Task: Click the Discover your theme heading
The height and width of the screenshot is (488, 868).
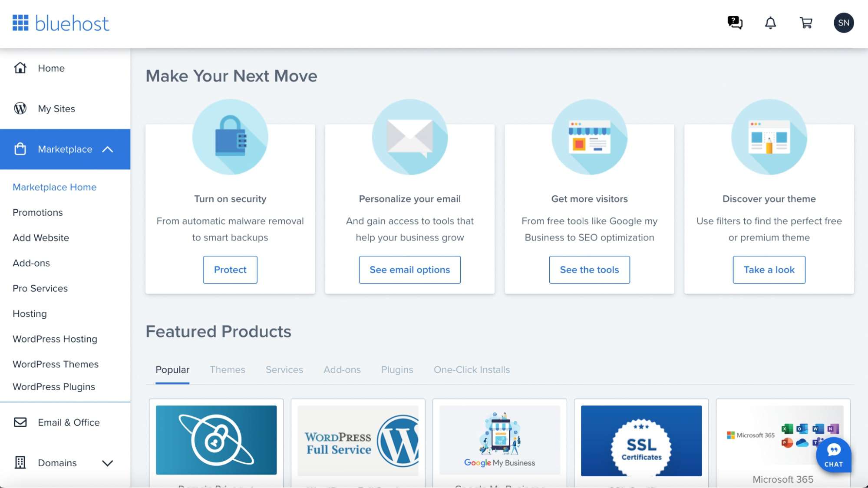Action: tap(769, 199)
